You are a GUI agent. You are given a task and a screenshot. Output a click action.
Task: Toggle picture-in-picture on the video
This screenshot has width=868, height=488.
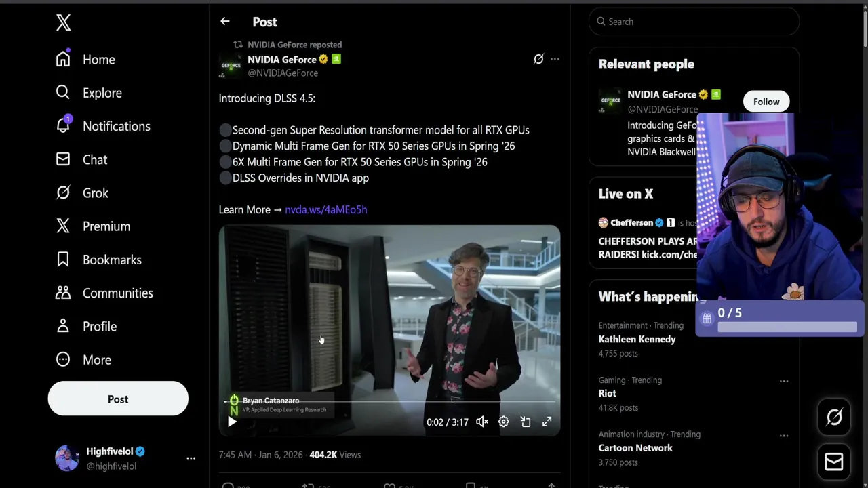click(526, 422)
